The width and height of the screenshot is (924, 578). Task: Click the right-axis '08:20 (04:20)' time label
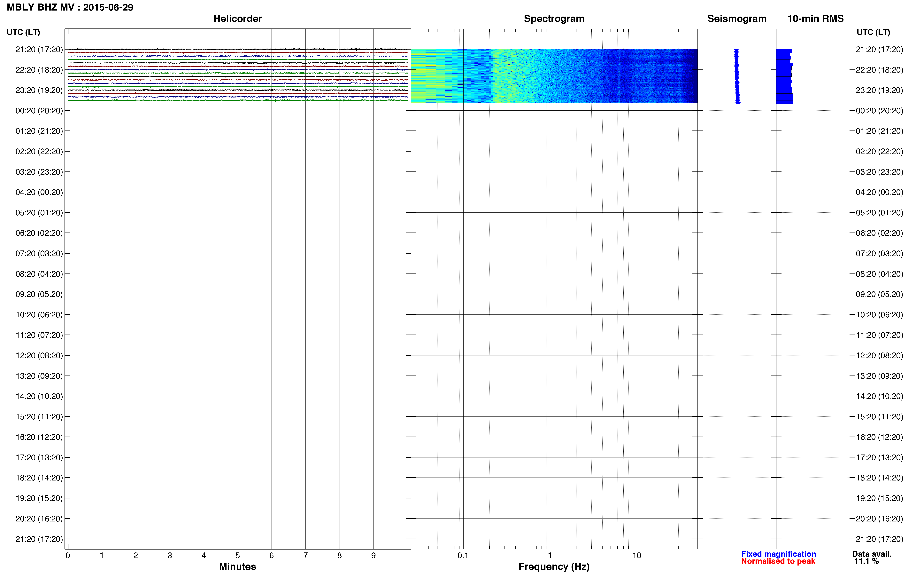[x=879, y=274]
